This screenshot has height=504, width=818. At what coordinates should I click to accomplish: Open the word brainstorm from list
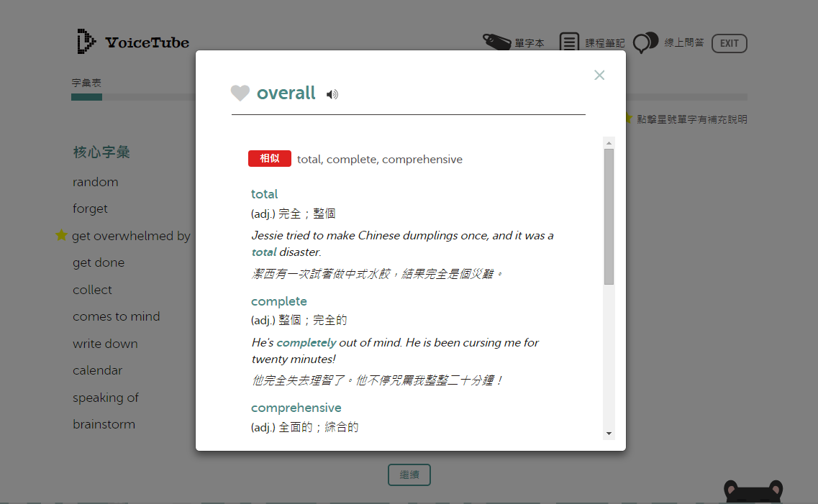(104, 424)
